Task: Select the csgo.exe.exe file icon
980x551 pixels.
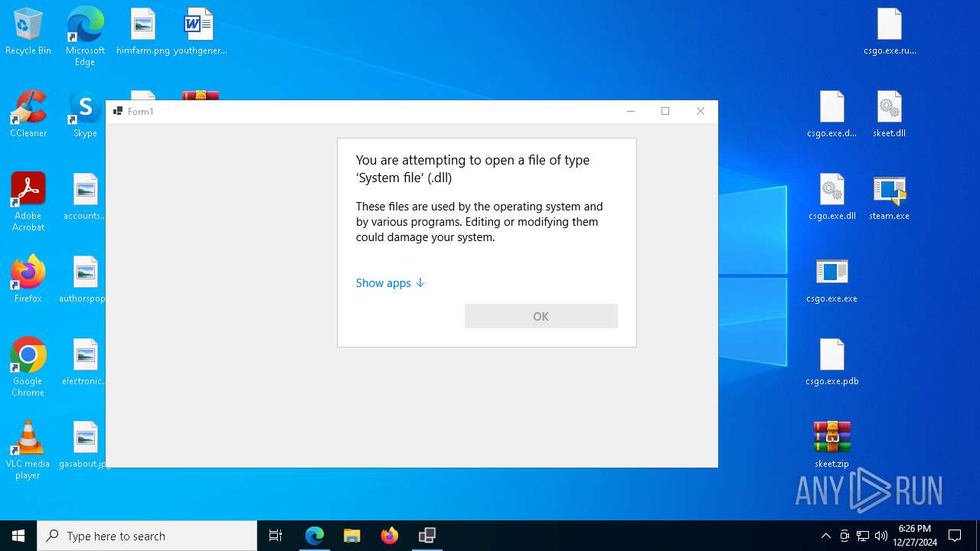Action: [832, 280]
